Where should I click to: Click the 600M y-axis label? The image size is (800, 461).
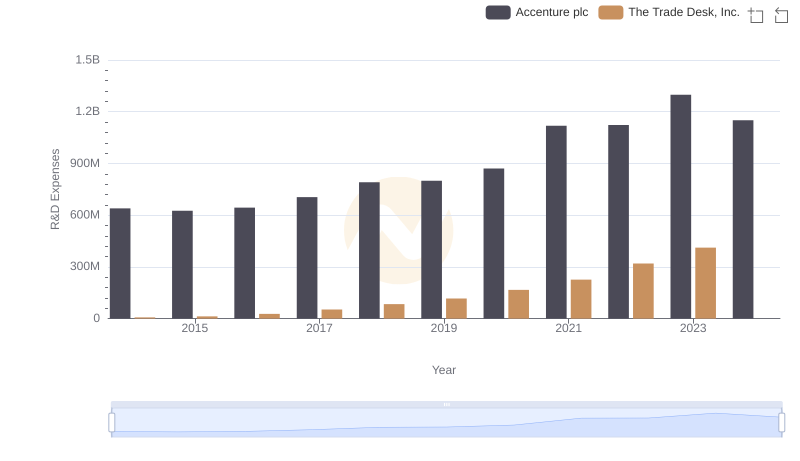click(x=85, y=215)
